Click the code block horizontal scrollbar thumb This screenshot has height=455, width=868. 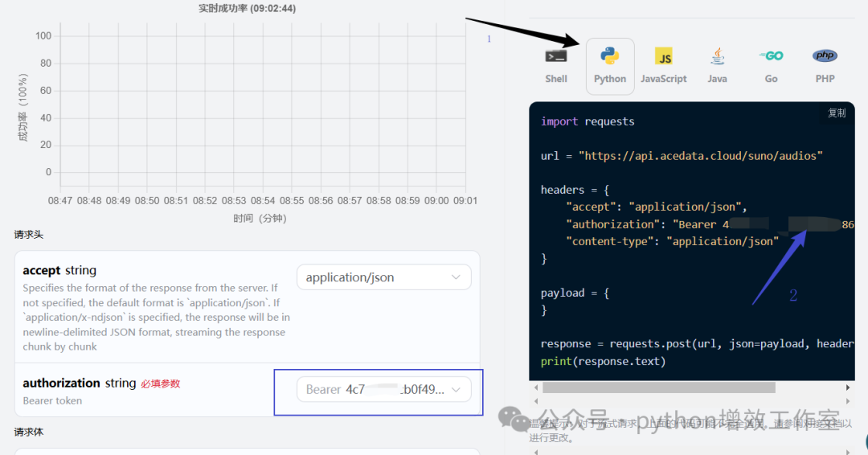click(x=659, y=387)
